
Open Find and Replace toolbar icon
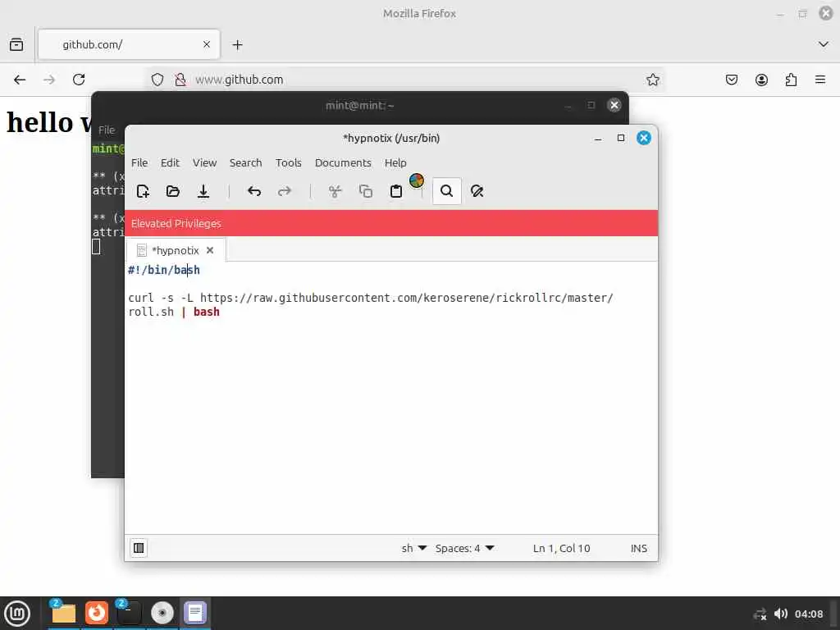(x=477, y=191)
